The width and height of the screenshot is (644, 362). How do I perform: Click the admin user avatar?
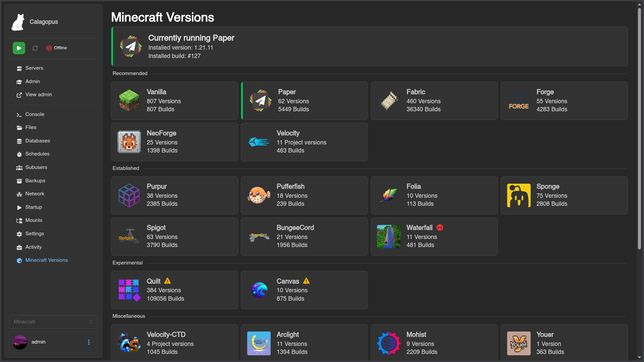point(20,342)
